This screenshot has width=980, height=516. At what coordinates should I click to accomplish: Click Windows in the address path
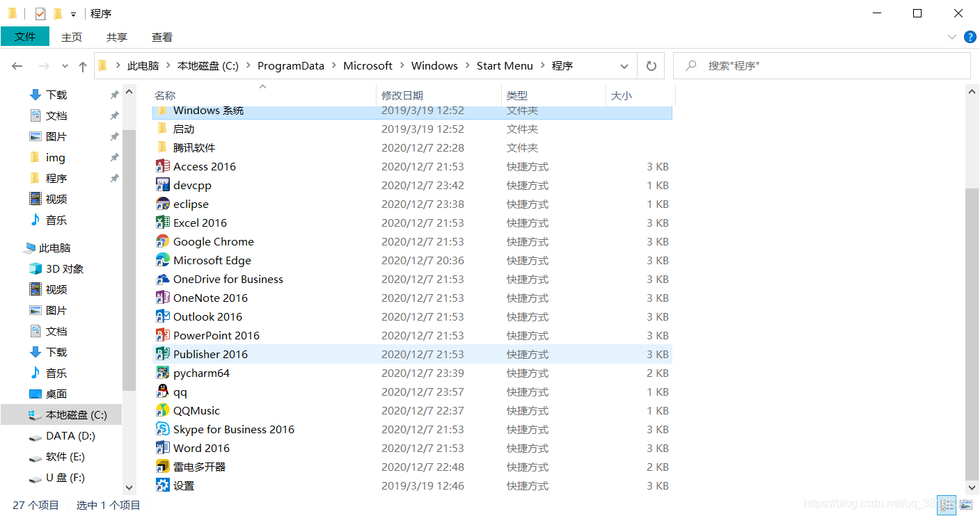(x=434, y=65)
